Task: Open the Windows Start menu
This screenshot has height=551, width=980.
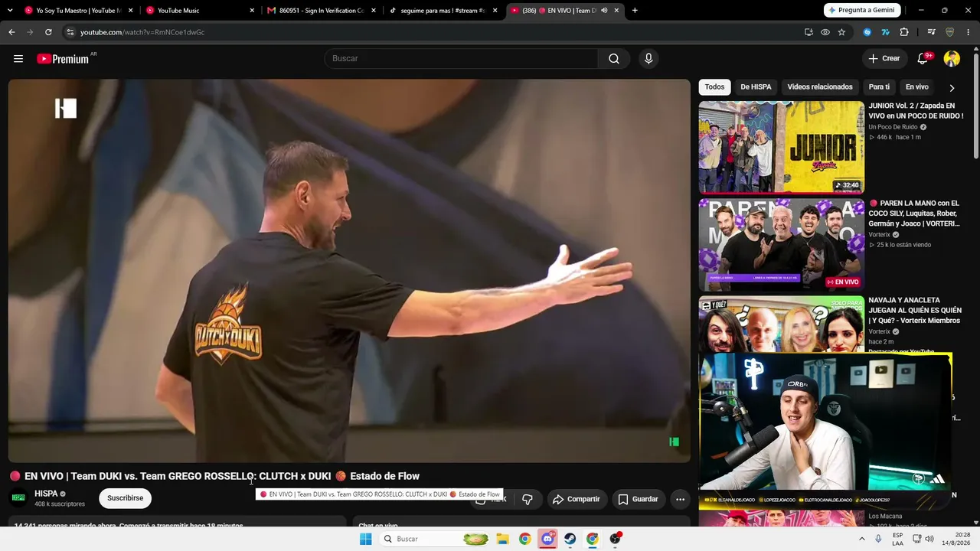Action: [x=366, y=539]
